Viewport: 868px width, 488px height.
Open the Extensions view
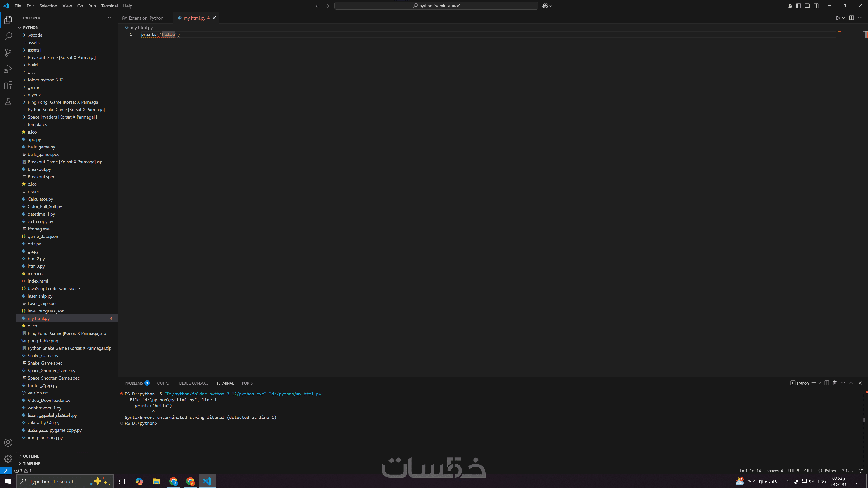click(8, 85)
